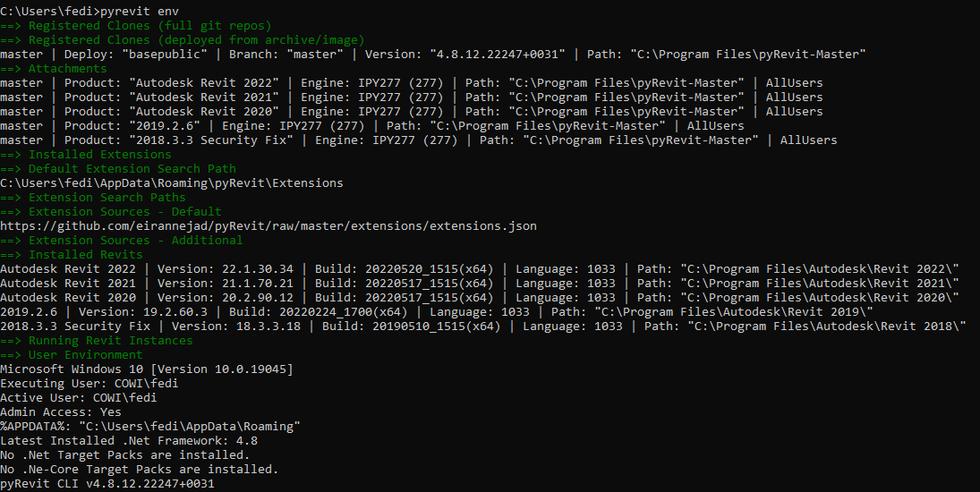Click the 'Latest Installed .Net Framework: 4.8' line
980x492 pixels.
click(129, 441)
